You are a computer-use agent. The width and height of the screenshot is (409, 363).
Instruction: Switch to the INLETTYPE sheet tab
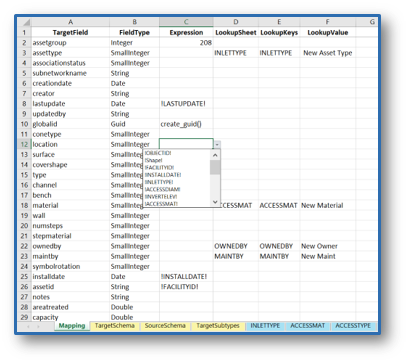265,326
